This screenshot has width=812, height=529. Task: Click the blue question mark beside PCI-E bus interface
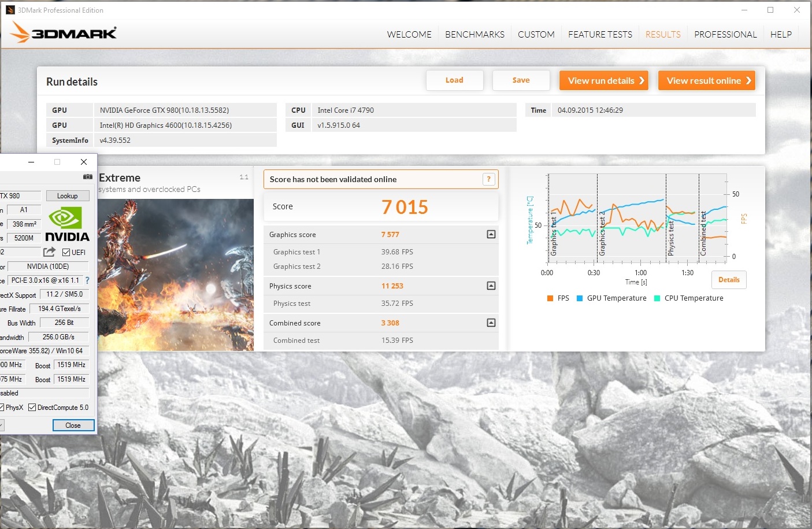click(87, 280)
